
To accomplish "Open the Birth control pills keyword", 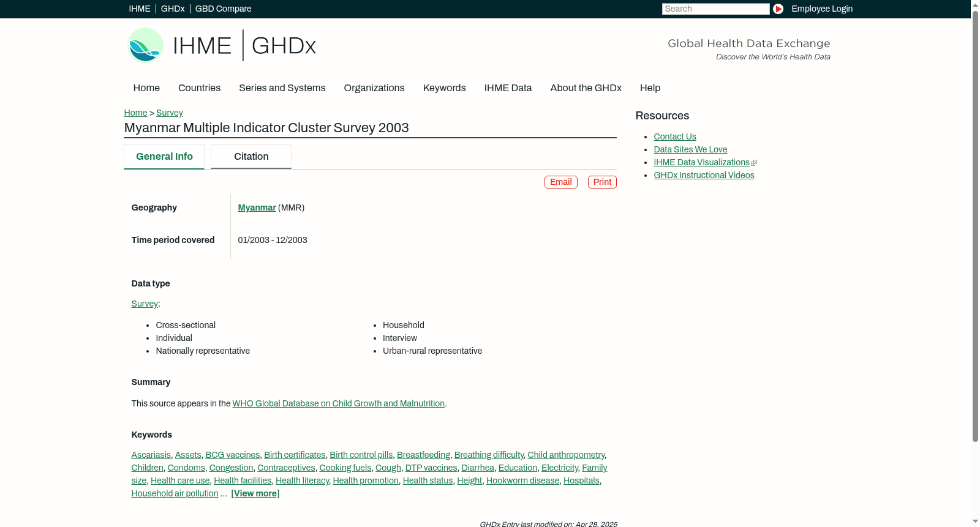I will pos(361,455).
